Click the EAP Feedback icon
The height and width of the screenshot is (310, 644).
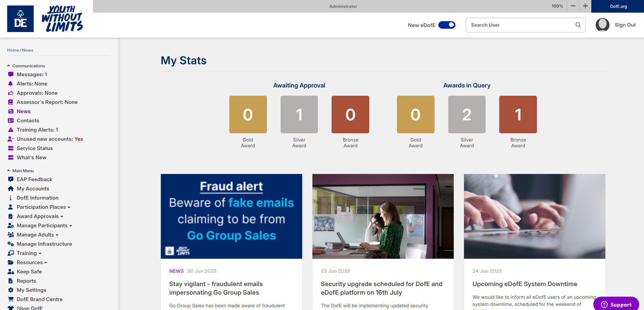pyautogui.click(x=11, y=179)
